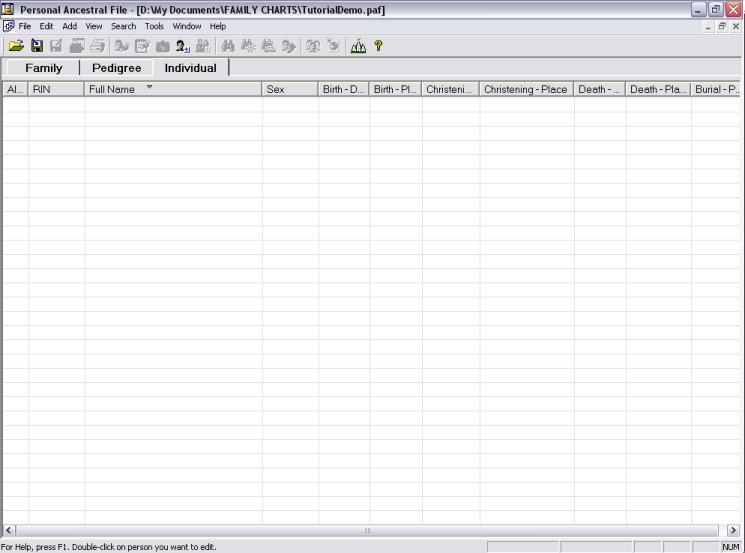Screen dimensions: 745x553
Task: Click the grayed checkmark document toolbar icon
Action: [x=56, y=46]
